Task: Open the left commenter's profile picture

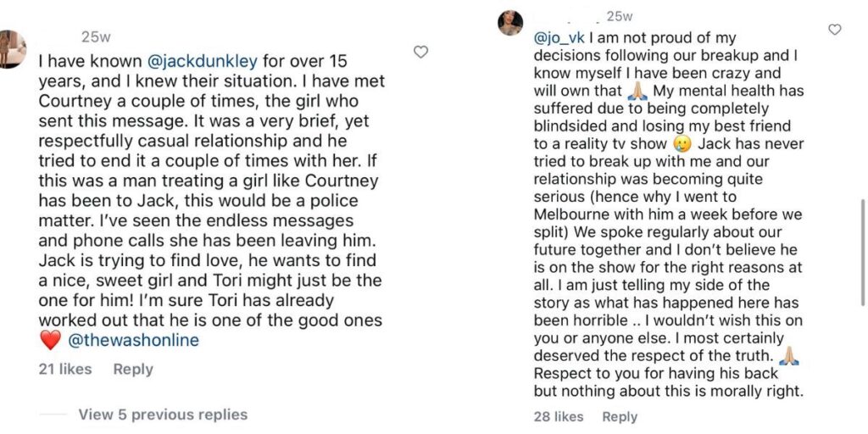Action: pos(12,49)
